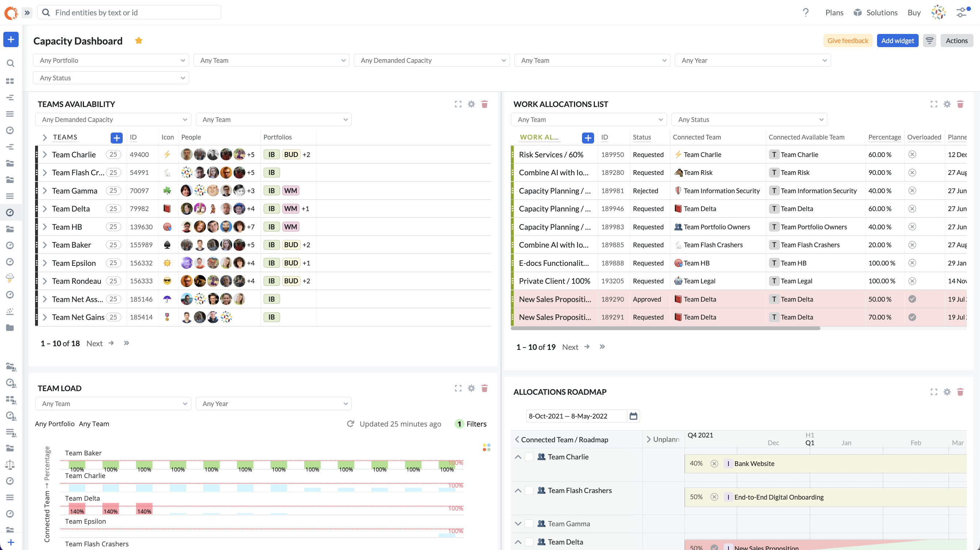Click the blue plus next to TEAMS header
The image size is (980, 550).
tap(116, 137)
